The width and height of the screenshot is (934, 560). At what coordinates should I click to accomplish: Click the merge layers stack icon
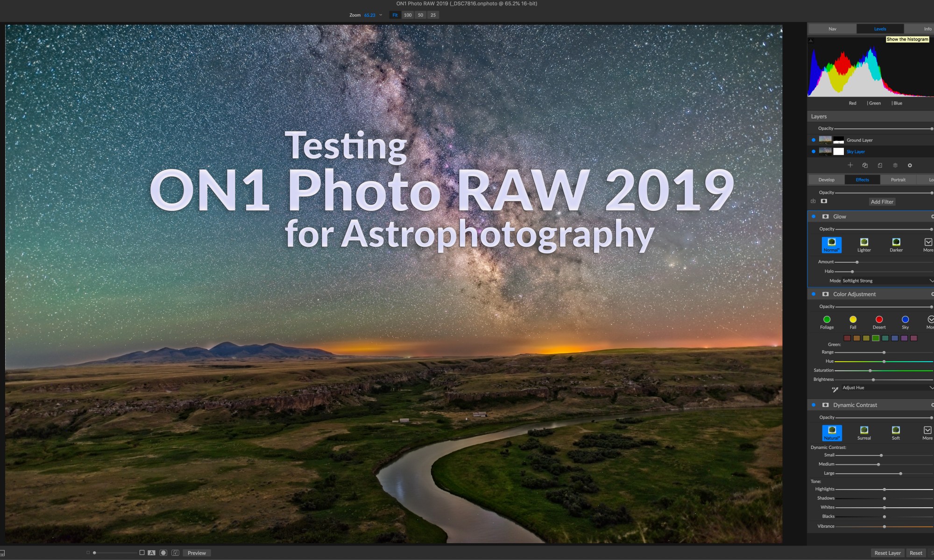click(895, 165)
